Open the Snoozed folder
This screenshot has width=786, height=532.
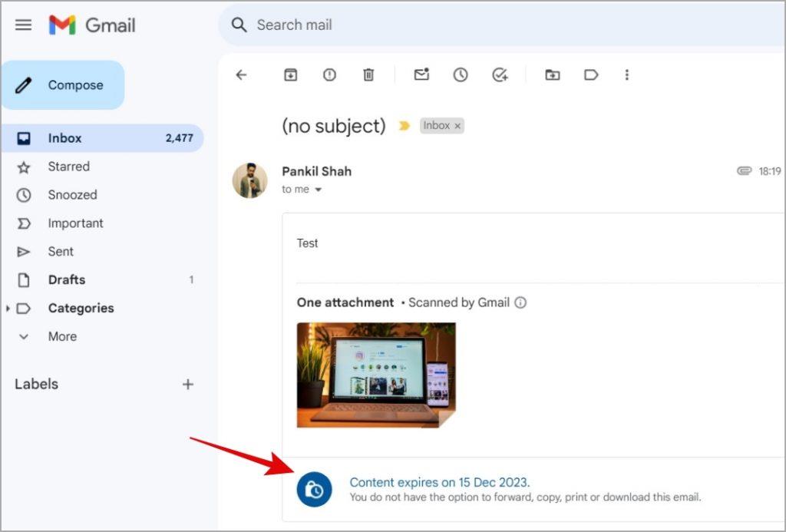102,194
